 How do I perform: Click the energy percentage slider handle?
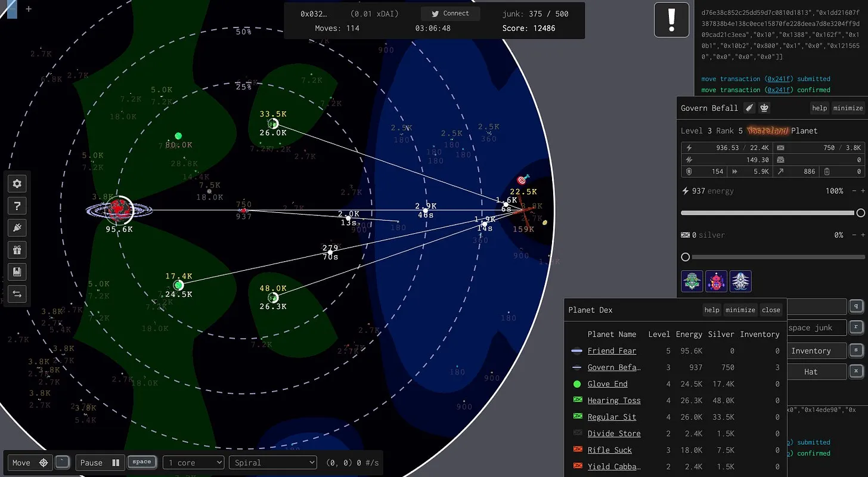(x=860, y=213)
